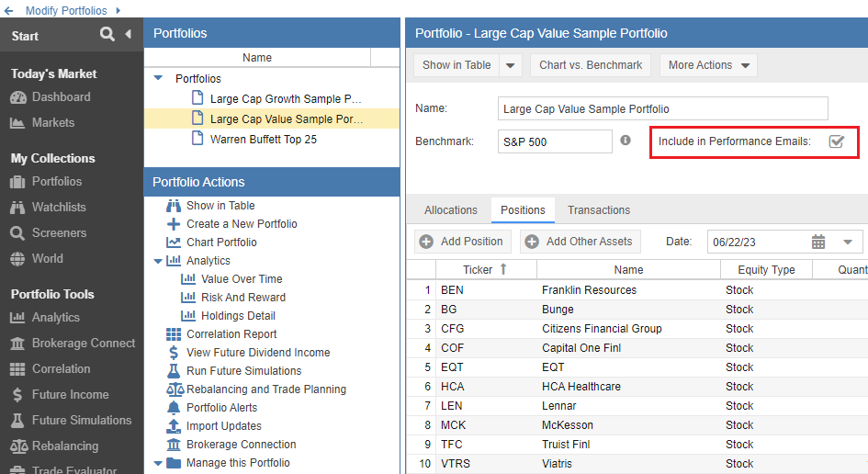The height and width of the screenshot is (474, 868).
Task: Switch to Transactions tab
Action: pos(598,210)
